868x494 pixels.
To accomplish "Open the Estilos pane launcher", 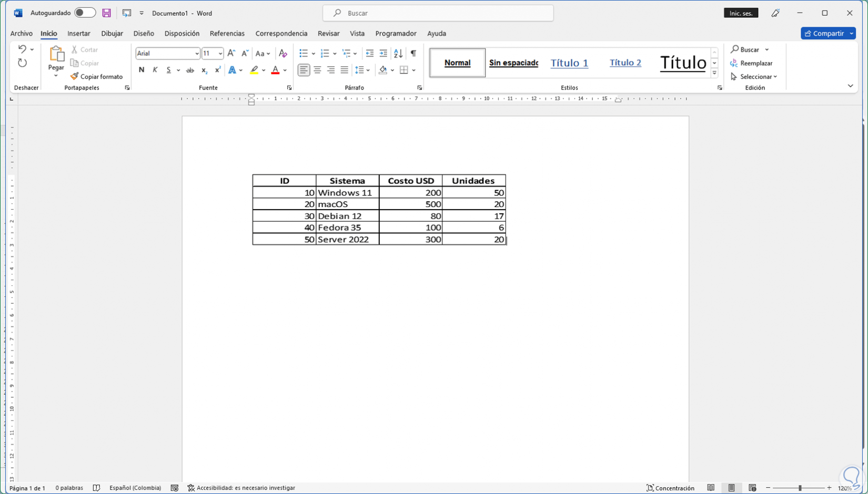I will click(720, 88).
